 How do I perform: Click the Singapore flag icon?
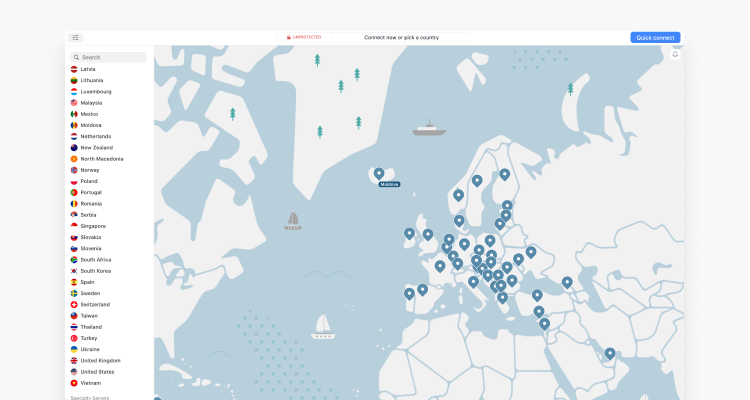pyautogui.click(x=74, y=226)
